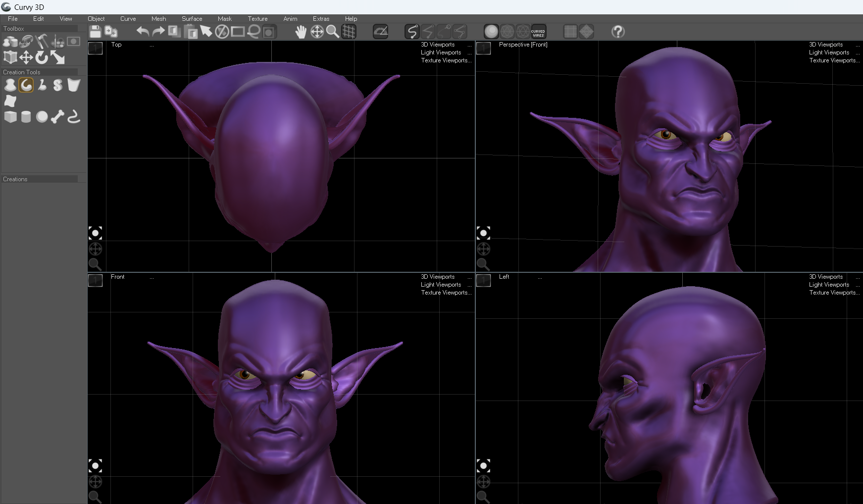Open the File menu
The height and width of the screenshot is (504, 863).
point(13,19)
